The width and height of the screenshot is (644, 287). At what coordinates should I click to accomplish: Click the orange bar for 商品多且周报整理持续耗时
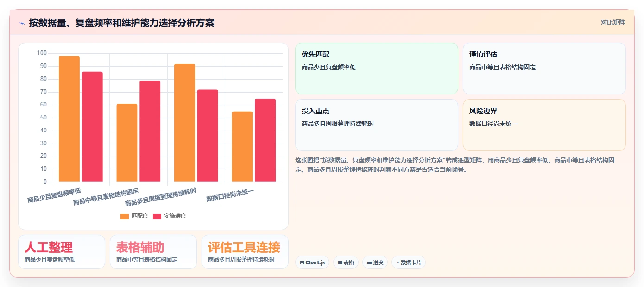point(184,123)
